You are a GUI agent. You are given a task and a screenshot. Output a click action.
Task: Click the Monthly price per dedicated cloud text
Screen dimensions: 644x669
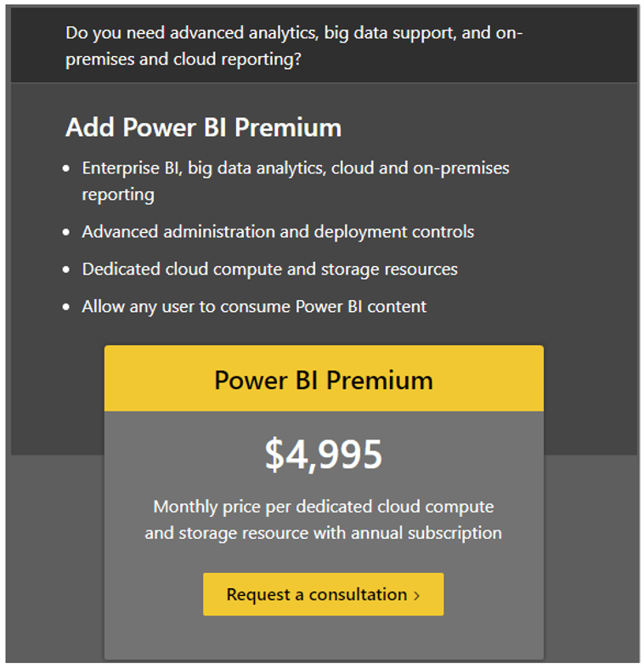(323, 507)
